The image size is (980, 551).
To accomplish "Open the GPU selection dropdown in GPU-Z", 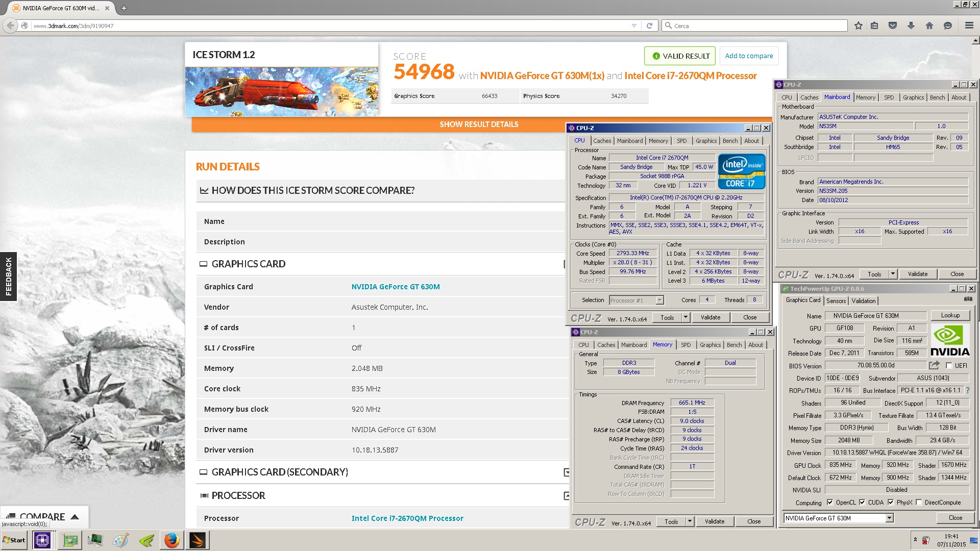I will pyautogui.click(x=889, y=518).
